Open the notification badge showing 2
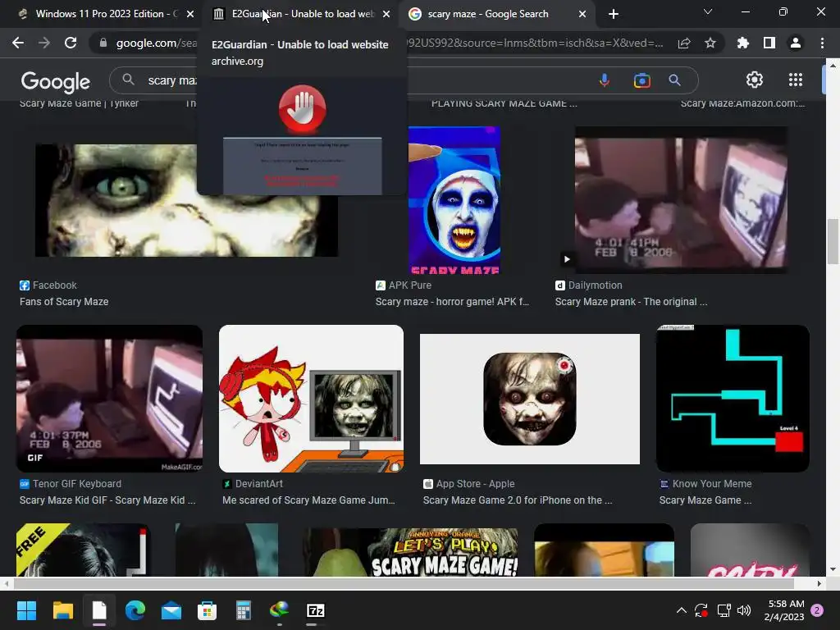Image resolution: width=840 pixels, height=630 pixels. click(817, 610)
